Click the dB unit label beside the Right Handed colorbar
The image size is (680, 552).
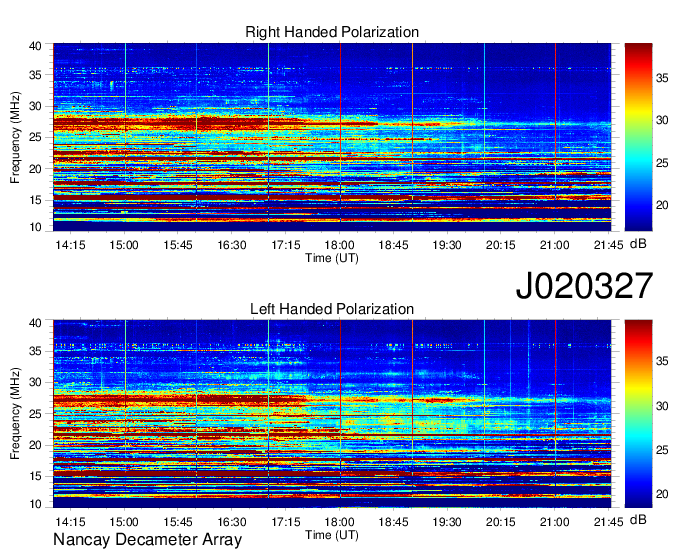(638, 244)
